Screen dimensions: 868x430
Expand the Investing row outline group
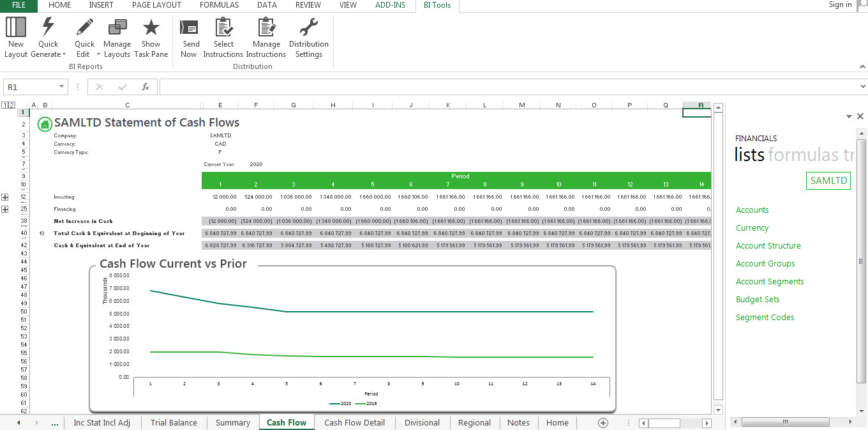pos(4,196)
